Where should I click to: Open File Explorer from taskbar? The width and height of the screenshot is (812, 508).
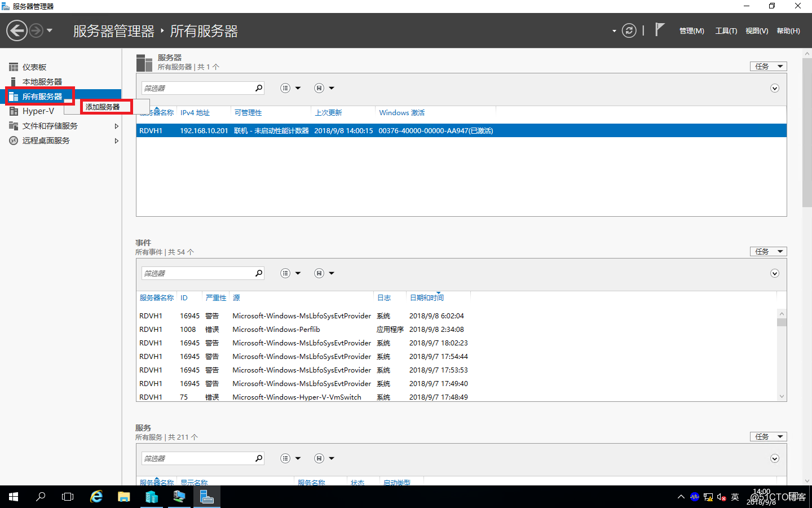coord(124,497)
